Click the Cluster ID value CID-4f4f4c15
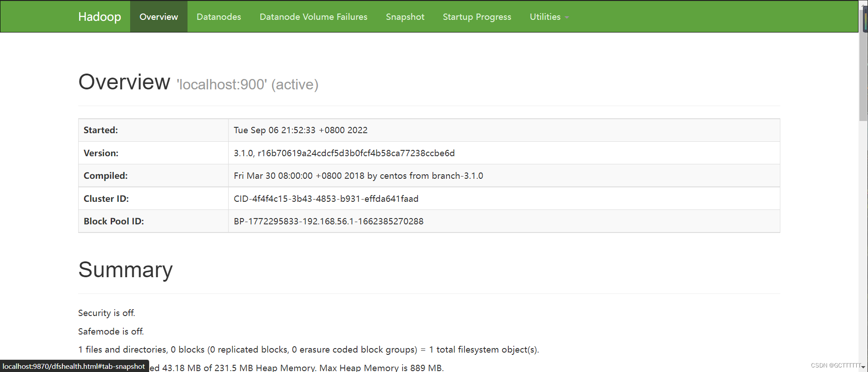 [326, 199]
